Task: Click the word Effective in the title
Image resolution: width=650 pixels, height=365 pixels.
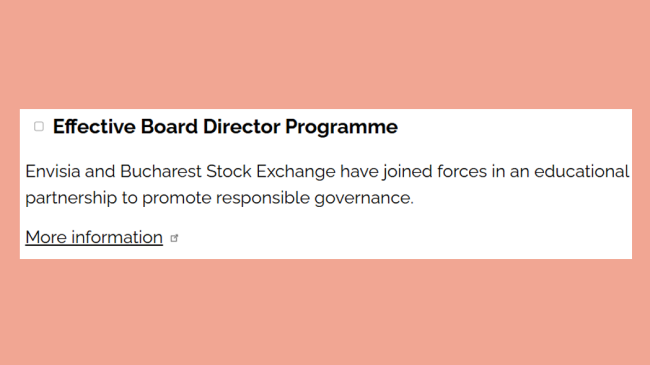Action: point(94,127)
